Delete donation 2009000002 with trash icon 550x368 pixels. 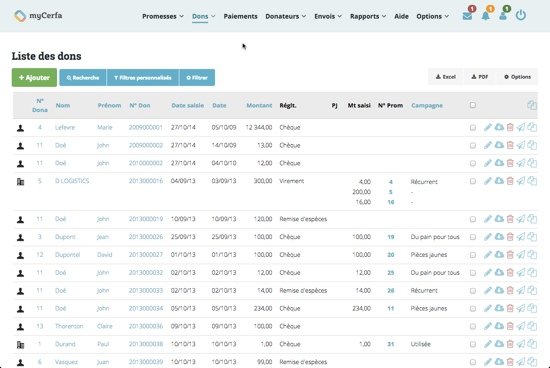[510, 145]
